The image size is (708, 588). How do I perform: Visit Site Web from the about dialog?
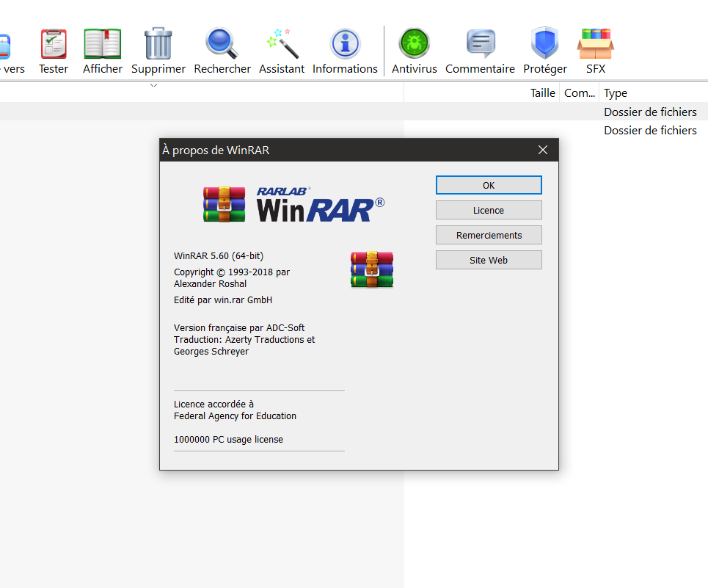pyautogui.click(x=489, y=260)
